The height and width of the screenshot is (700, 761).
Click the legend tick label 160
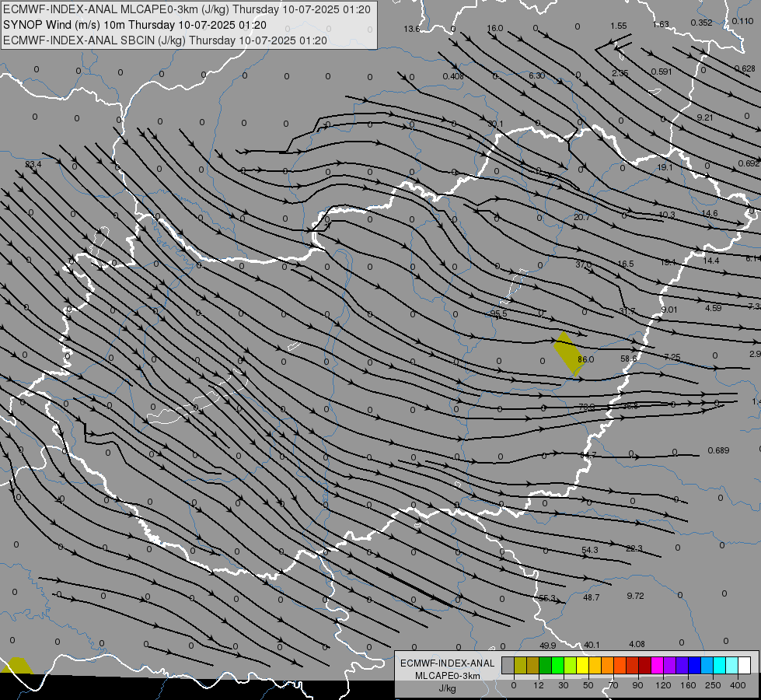(688, 685)
